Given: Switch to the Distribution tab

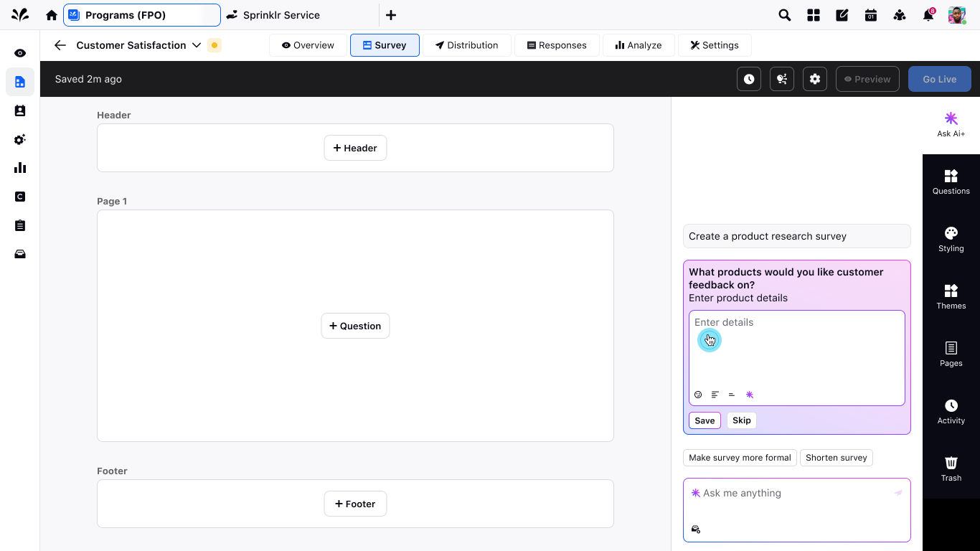Looking at the screenshot, I should coord(466,45).
